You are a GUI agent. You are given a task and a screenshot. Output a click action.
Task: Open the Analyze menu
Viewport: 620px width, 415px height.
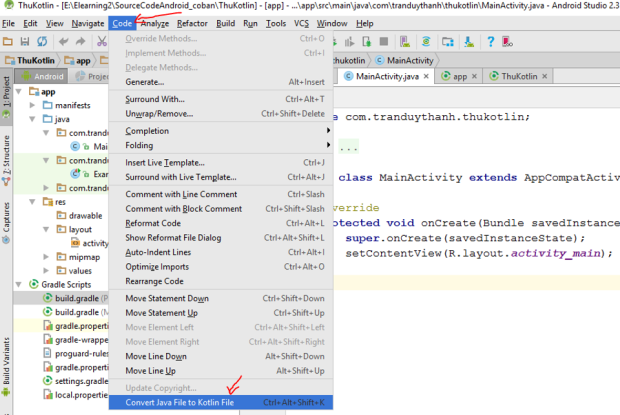coord(155,24)
